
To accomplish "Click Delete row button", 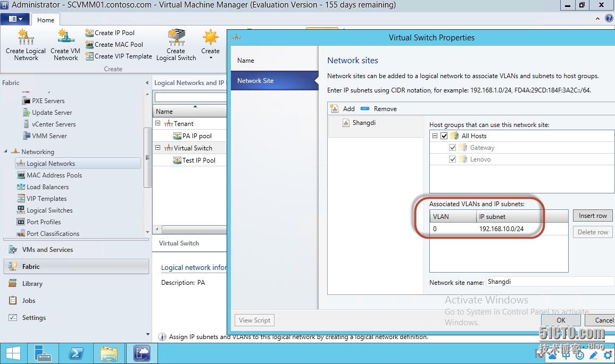I will click(x=593, y=232).
